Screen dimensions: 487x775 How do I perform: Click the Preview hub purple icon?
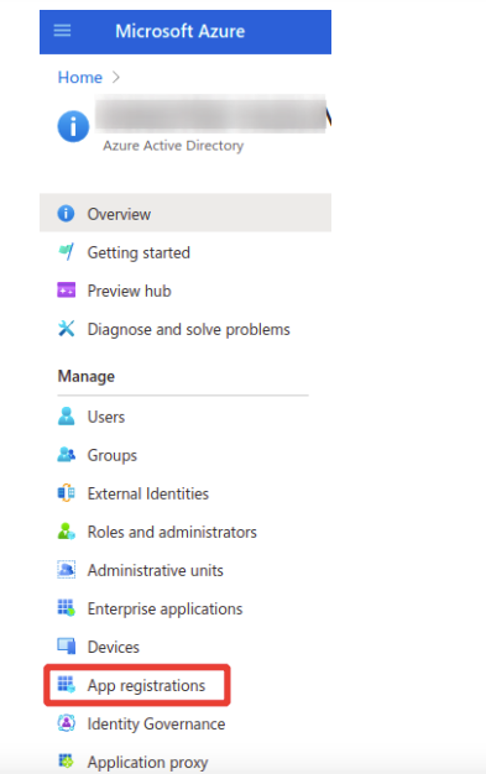66,291
